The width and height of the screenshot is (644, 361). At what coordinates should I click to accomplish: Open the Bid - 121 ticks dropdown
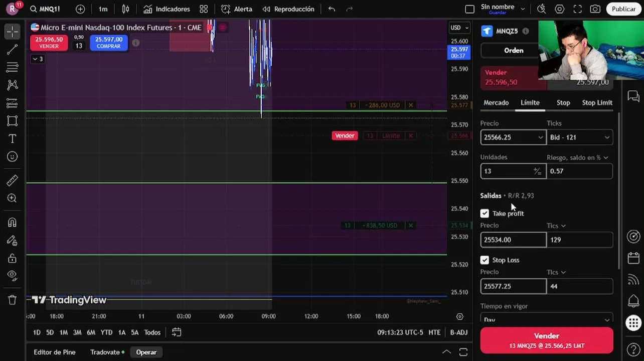pyautogui.click(x=579, y=137)
